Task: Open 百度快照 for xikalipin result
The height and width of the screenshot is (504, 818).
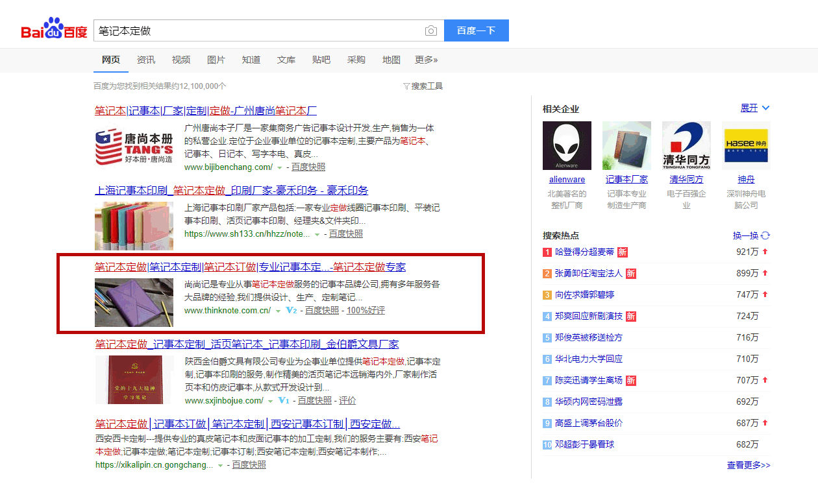Action: [x=249, y=465]
